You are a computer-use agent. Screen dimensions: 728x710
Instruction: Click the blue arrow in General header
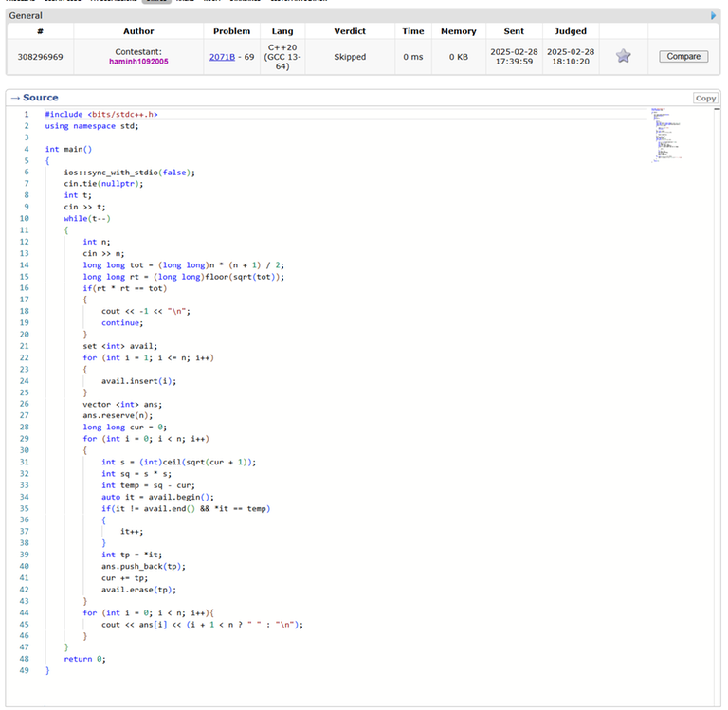(714, 15)
